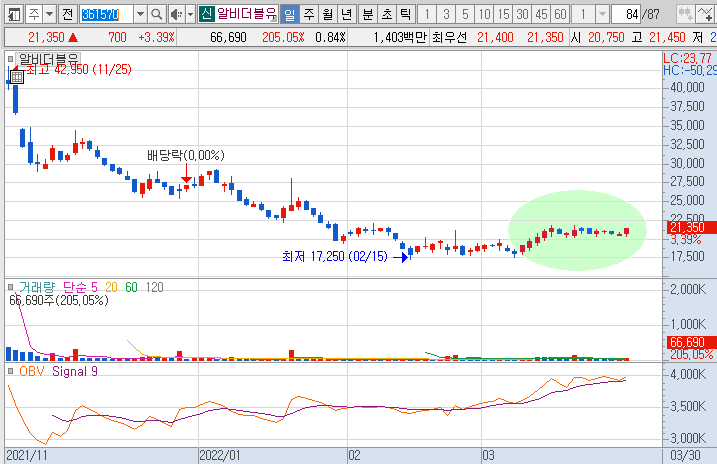Click the add indicator line icon

coord(705,15)
